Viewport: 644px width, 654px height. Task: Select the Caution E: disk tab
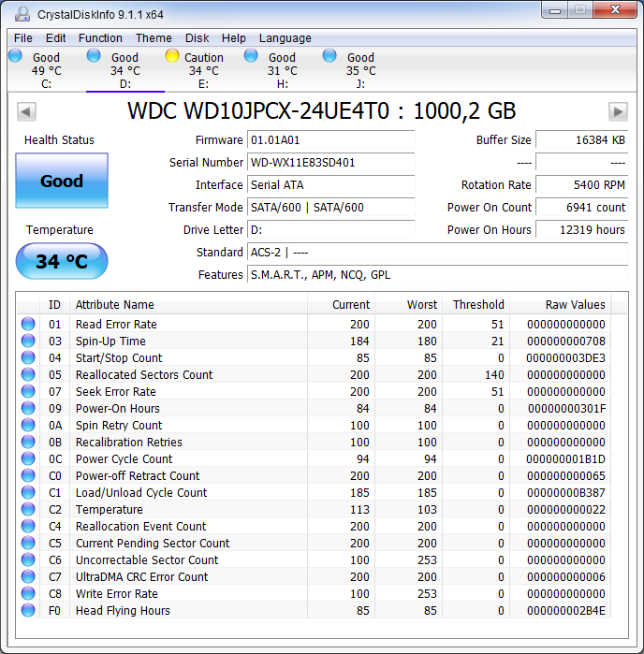(204, 70)
